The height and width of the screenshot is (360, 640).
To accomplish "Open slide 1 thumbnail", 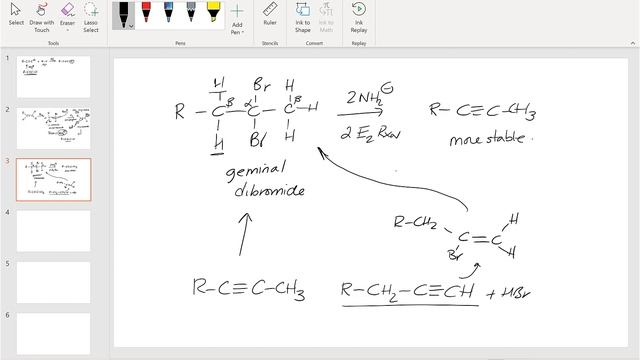I will click(53, 77).
